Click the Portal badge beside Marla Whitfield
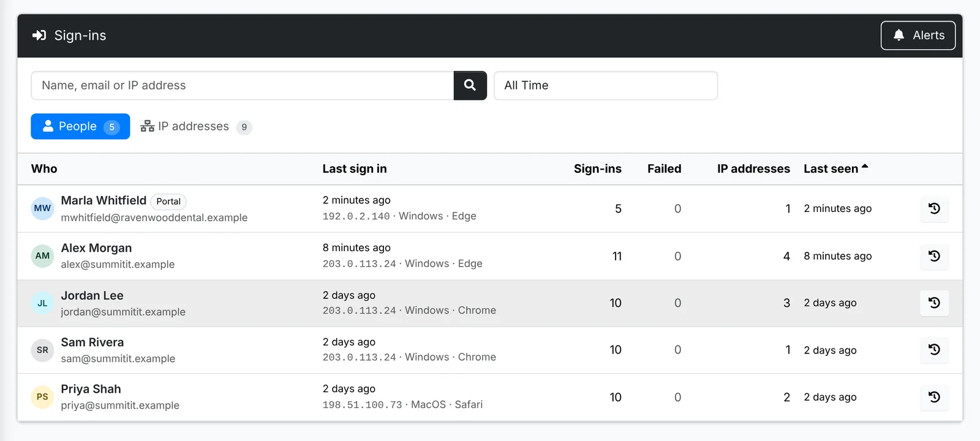The width and height of the screenshot is (980, 441). [x=168, y=202]
